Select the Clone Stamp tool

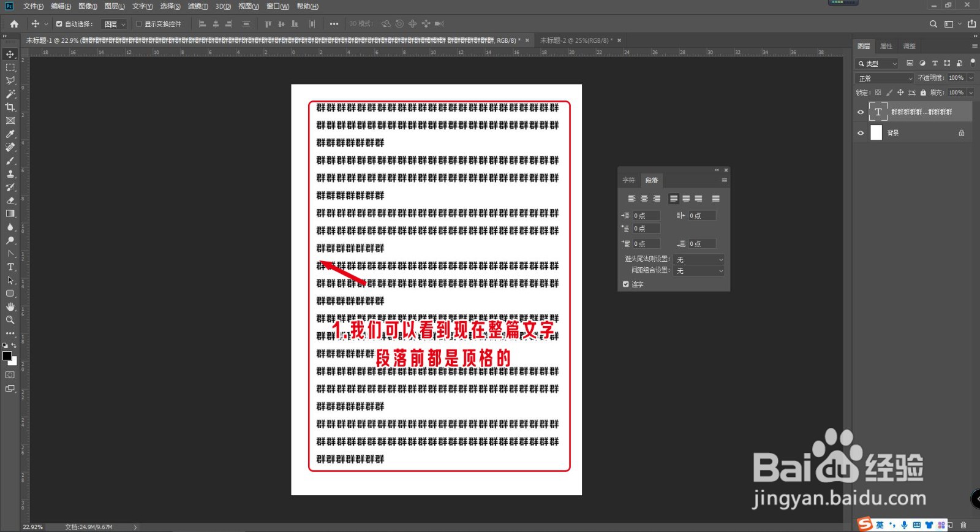point(10,174)
